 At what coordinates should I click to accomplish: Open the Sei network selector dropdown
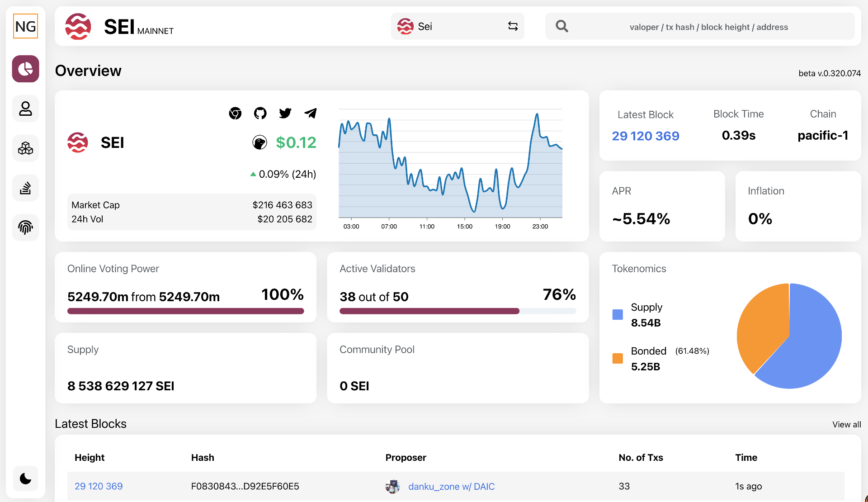click(458, 26)
